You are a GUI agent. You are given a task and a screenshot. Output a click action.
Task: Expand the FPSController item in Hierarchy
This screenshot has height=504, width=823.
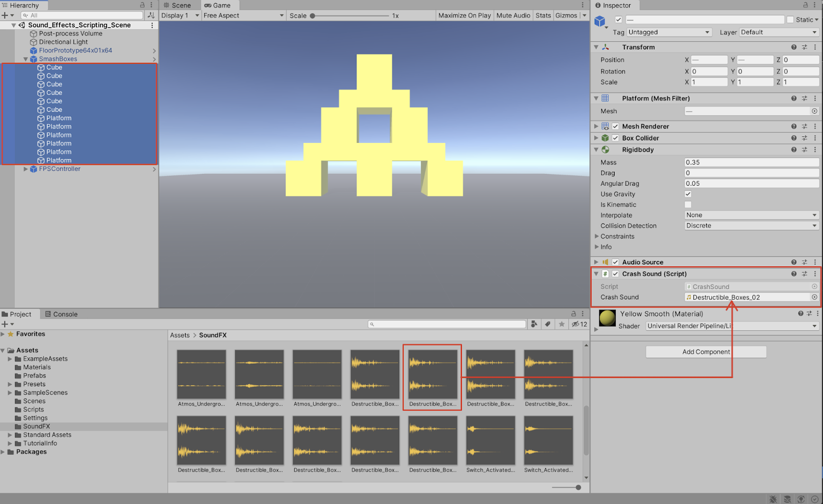pos(26,169)
